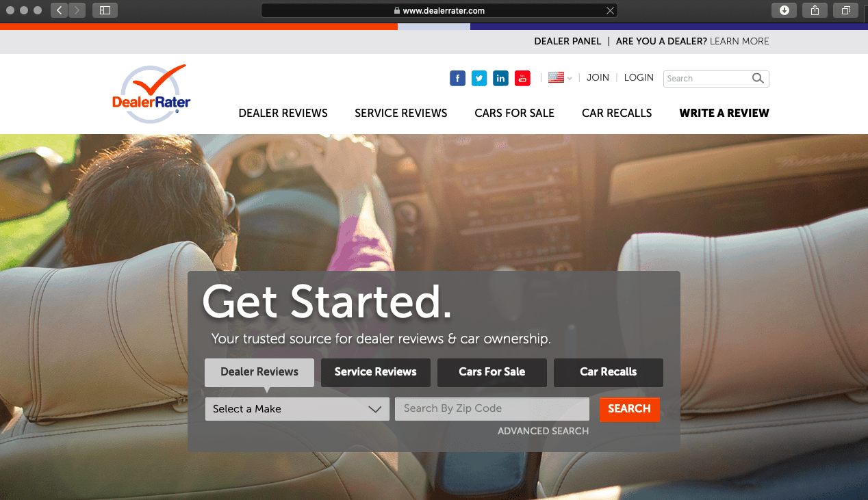
Task: Open the country flag selector dropdown
Action: (560, 78)
